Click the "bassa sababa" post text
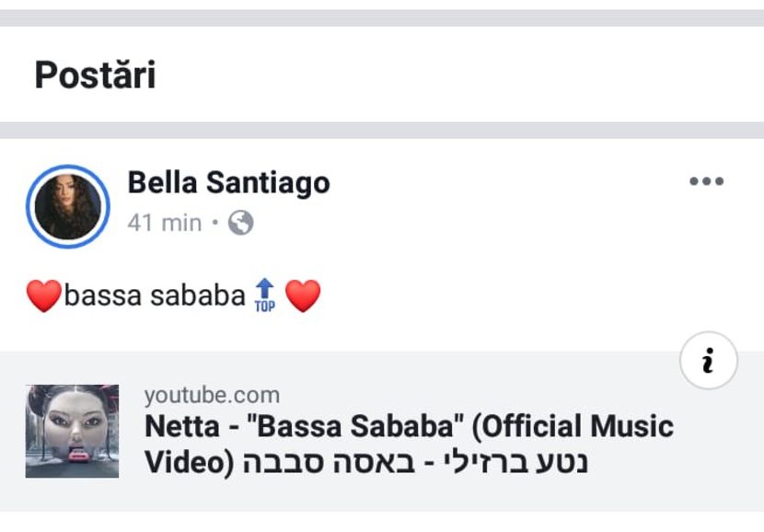 click(155, 296)
